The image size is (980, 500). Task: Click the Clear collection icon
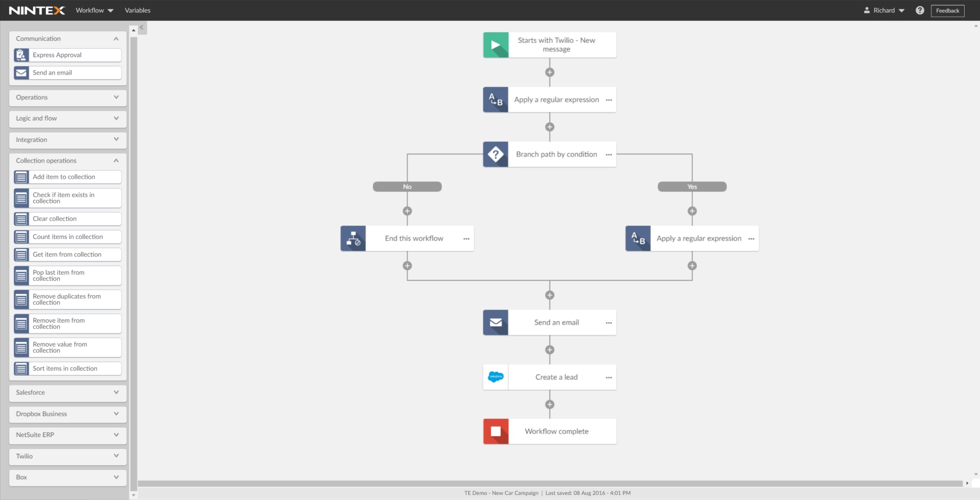(x=21, y=219)
